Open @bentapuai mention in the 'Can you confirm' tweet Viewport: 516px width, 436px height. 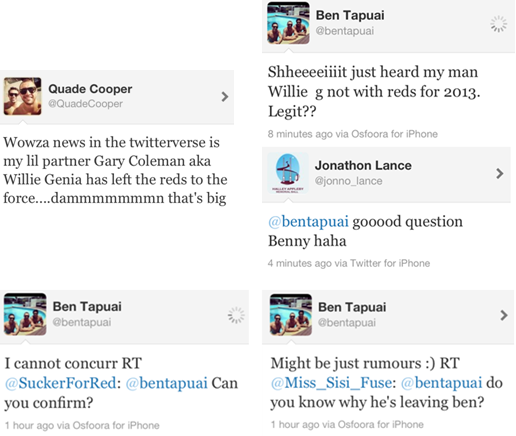[167, 383]
